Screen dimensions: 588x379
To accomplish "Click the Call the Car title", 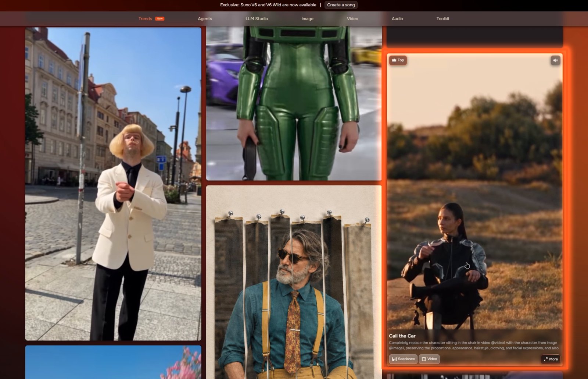I will pyautogui.click(x=402, y=336).
